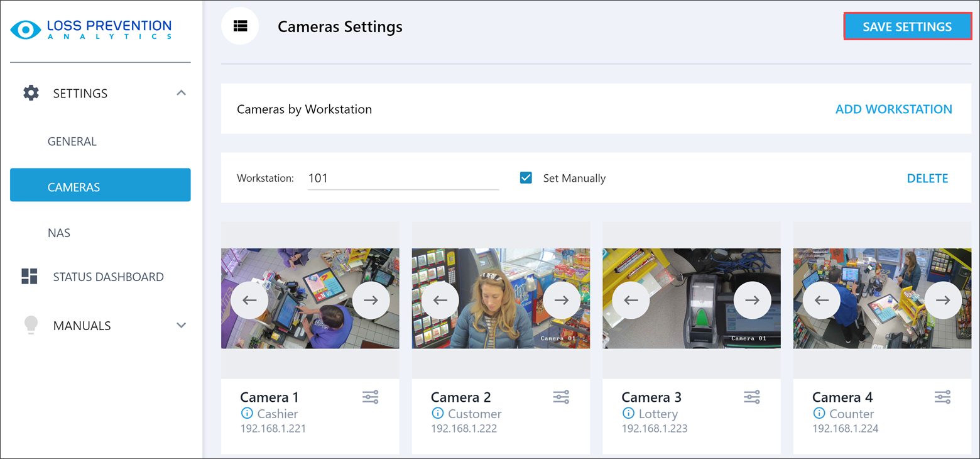980x459 pixels.
Task: Click the next arrow on Camera 2 preview
Action: 561,300
